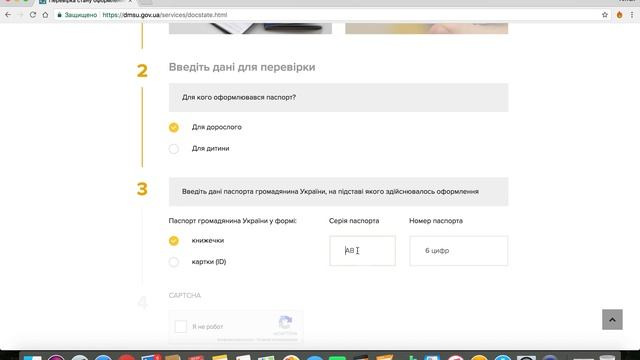Reload the page with the refresh icon
Image resolution: width=640 pixels, height=360 pixels.
tap(33, 15)
